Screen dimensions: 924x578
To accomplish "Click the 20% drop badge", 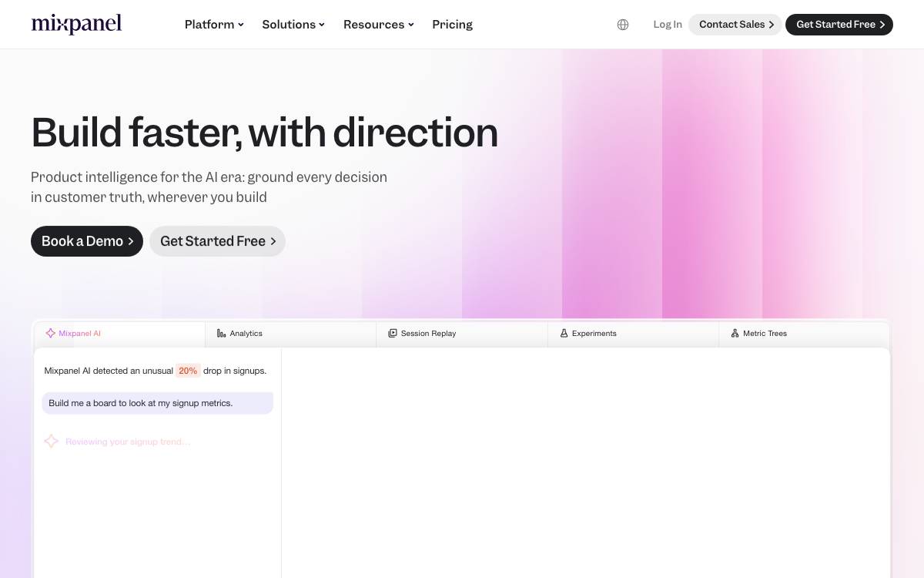I will coord(188,371).
